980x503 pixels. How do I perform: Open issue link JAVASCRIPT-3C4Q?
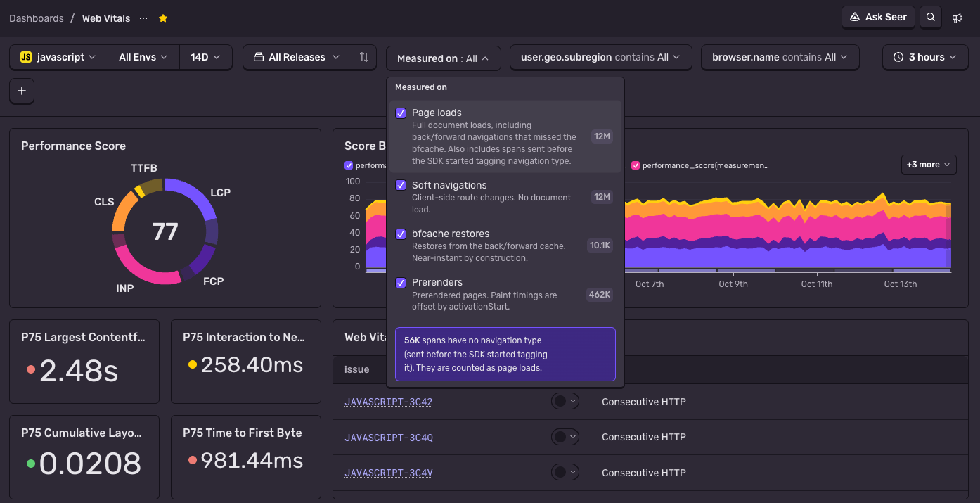point(388,437)
